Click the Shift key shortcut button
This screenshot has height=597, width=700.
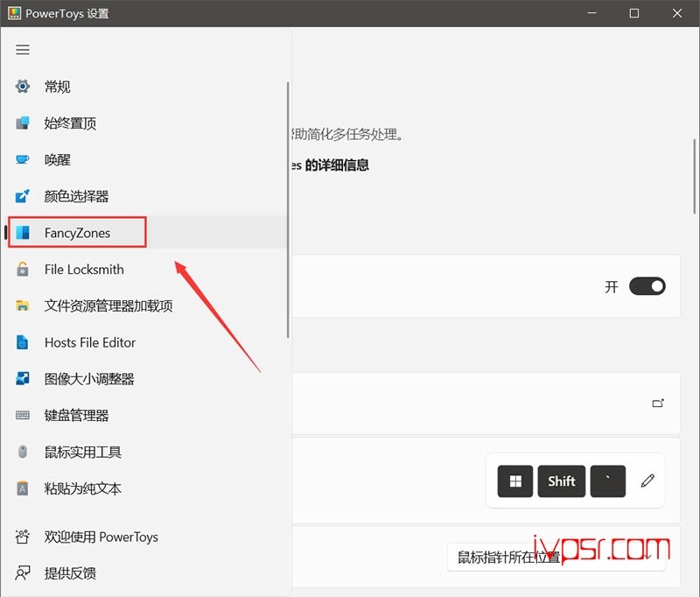(562, 481)
